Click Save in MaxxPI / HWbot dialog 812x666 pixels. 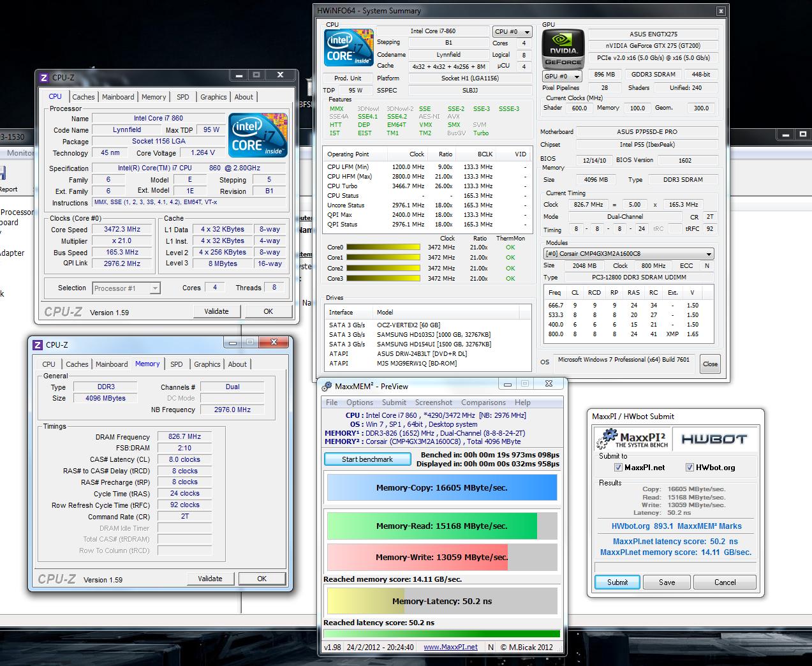tap(667, 582)
